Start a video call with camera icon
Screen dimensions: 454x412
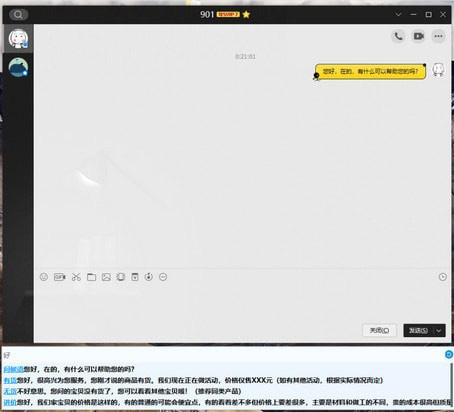point(419,36)
